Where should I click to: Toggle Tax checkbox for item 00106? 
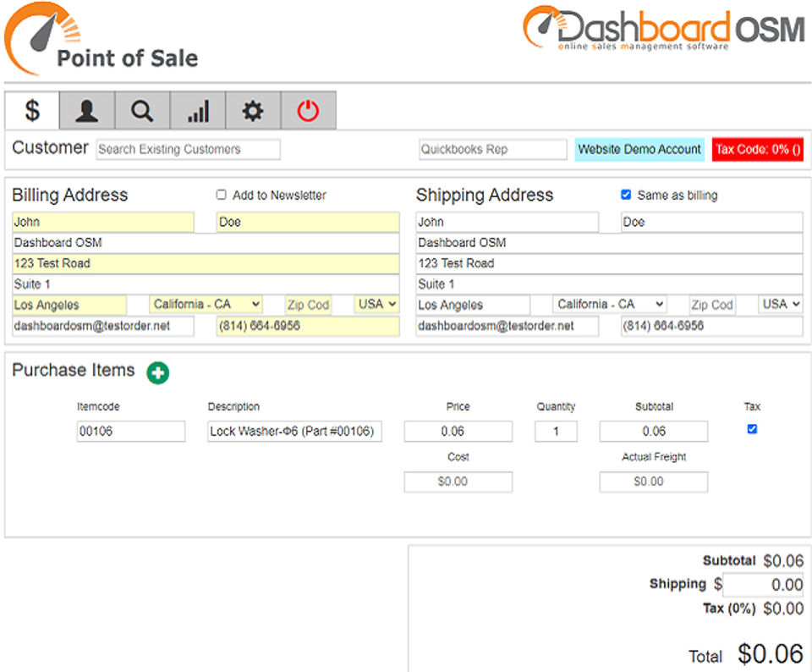(752, 429)
